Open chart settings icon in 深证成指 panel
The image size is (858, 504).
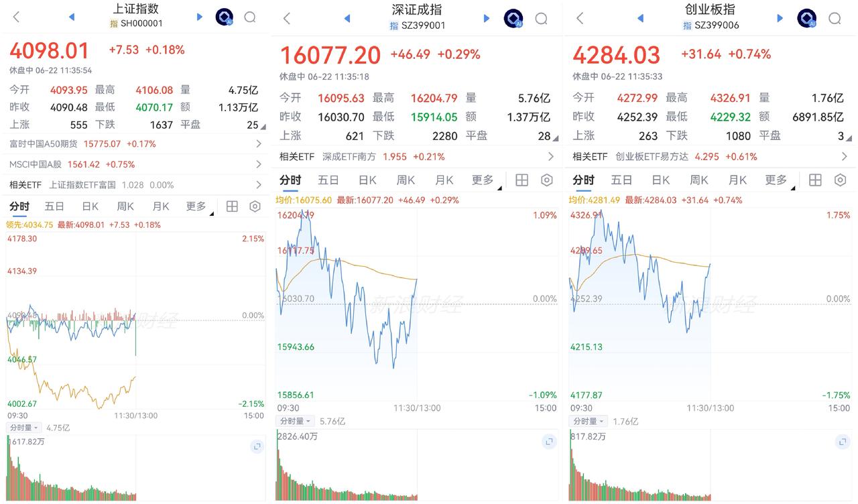click(x=547, y=180)
